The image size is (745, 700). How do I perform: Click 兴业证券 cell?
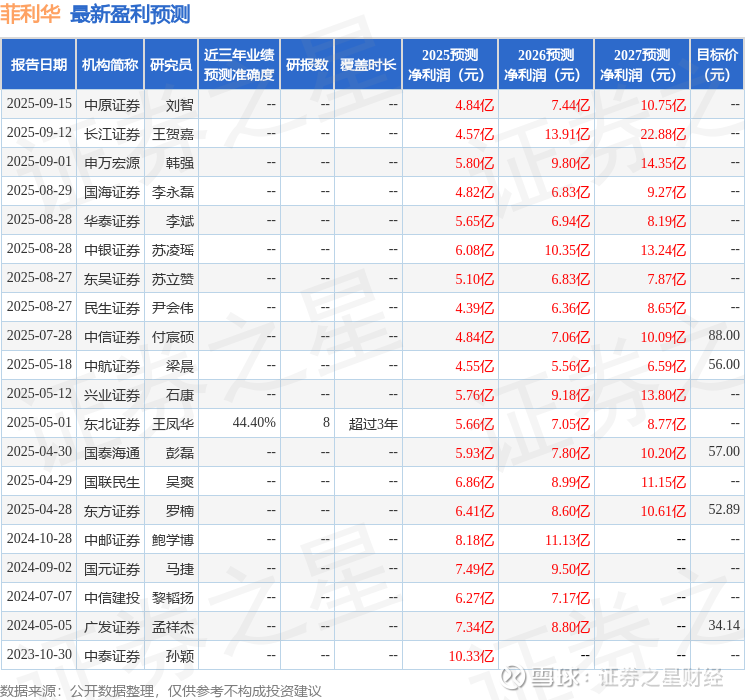[112, 395]
